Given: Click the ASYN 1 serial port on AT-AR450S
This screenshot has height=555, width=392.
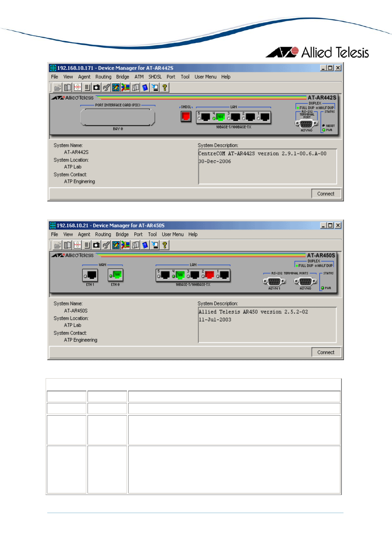Looking at the screenshot, I should coord(274,282).
